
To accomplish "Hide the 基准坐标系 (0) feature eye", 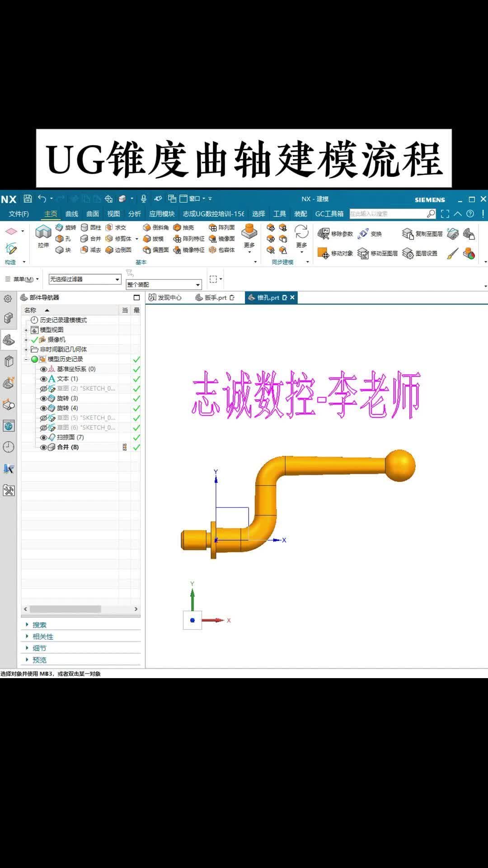I will point(44,369).
